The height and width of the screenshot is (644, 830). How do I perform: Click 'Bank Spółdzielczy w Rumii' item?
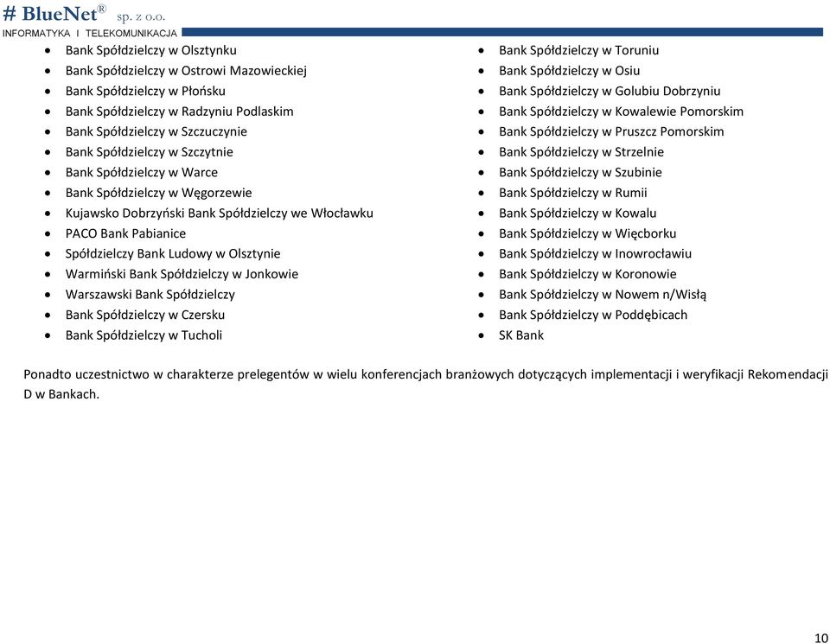pos(572,193)
